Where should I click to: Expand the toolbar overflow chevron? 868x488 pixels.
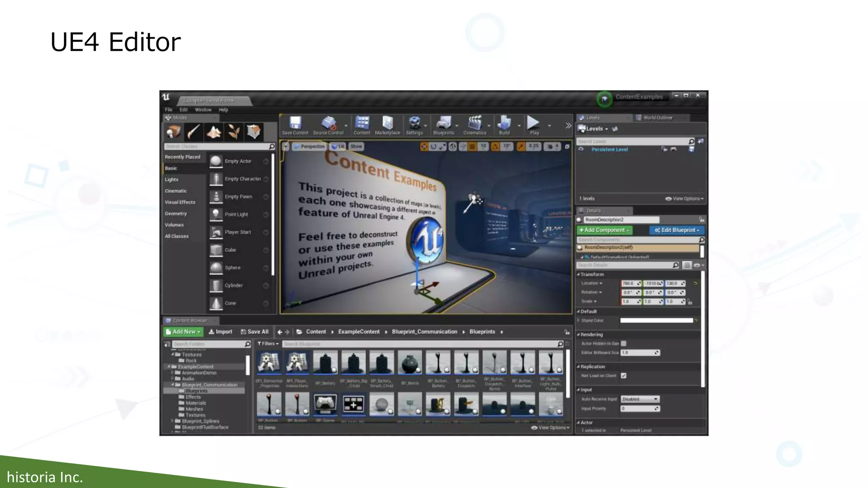click(x=568, y=126)
